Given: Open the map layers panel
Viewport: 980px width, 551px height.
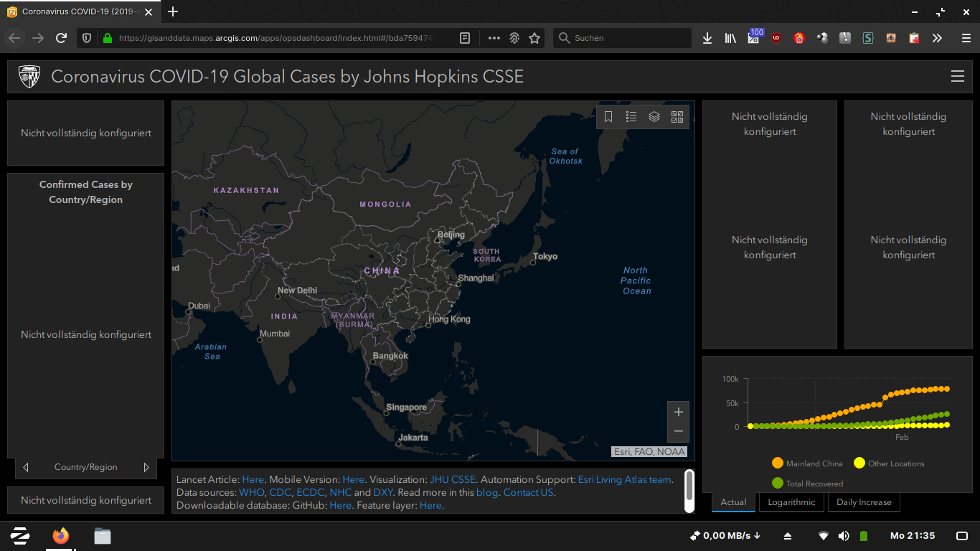Looking at the screenshot, I should (x=654, y=117).
